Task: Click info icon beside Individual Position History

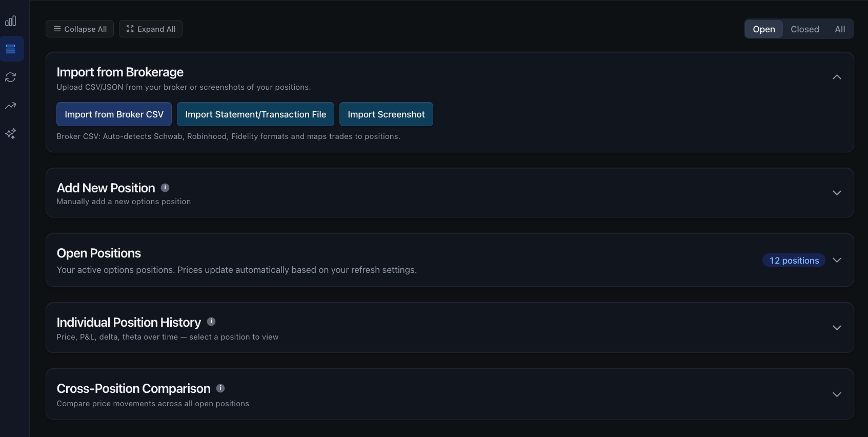Action: tap(211, 322)
